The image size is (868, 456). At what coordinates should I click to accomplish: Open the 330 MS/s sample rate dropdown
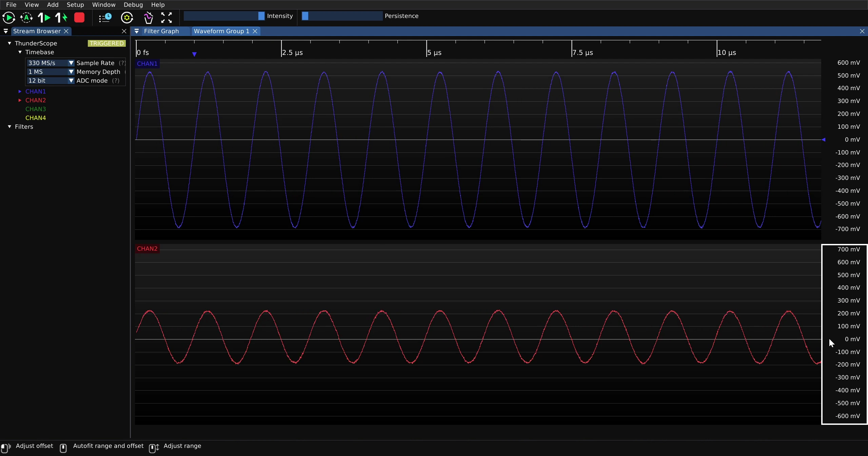point(51,63)
